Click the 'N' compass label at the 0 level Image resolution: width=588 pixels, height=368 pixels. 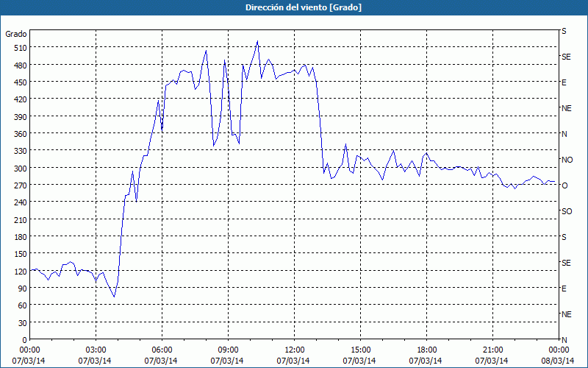tap(564, 340)
